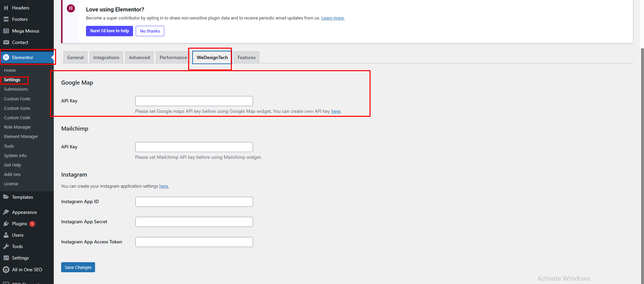This screenshot has width=644, height=284.
Task: Dismiss notice with No thanks button
Action: [x=150, y=31]
